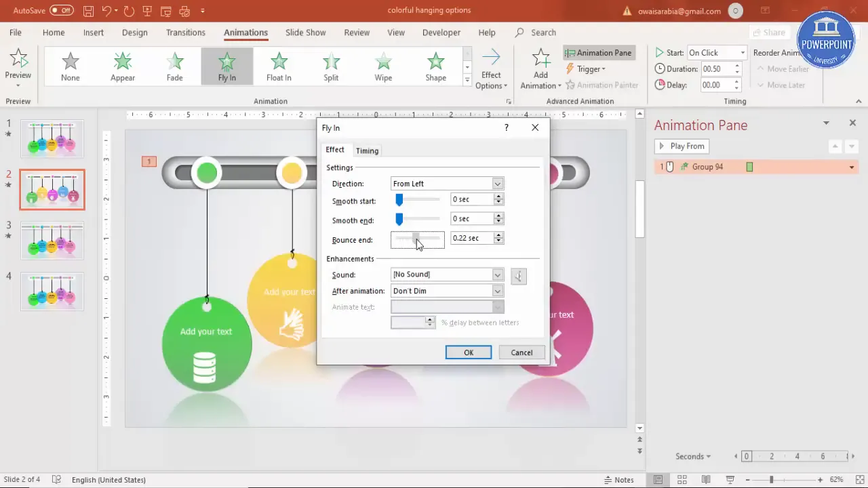Screen dimensions: 868x488
Task: Click Cancel in the Fly In dialog
Action: coord(521,352)
